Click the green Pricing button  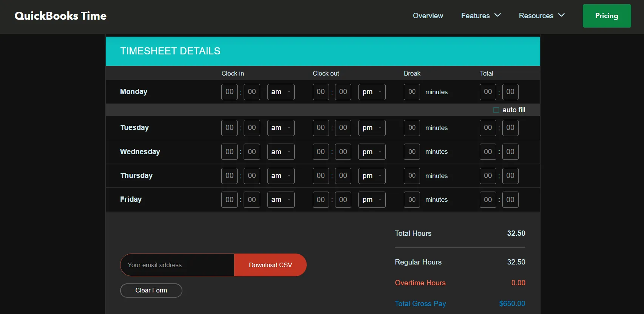607,16
